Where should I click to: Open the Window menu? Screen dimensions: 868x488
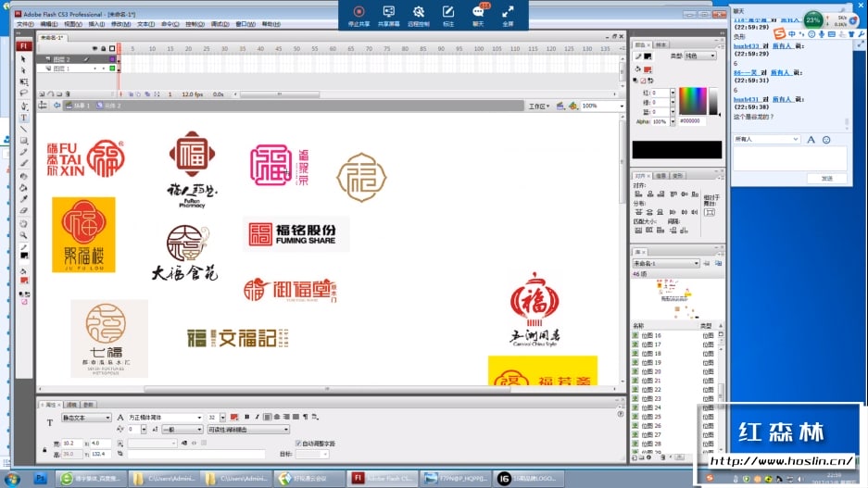click(245, 24)
